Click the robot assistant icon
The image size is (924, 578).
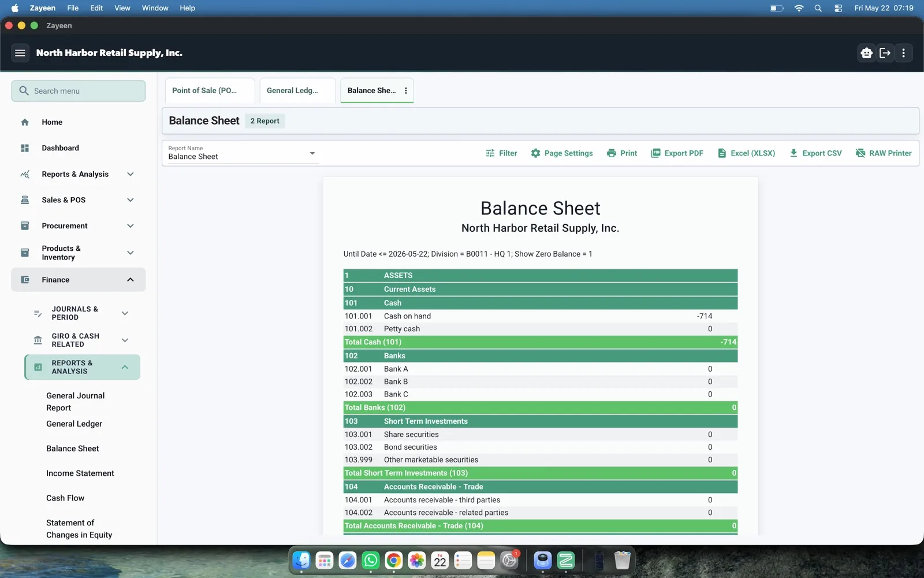pyautogui.click(x=866, y=53)
